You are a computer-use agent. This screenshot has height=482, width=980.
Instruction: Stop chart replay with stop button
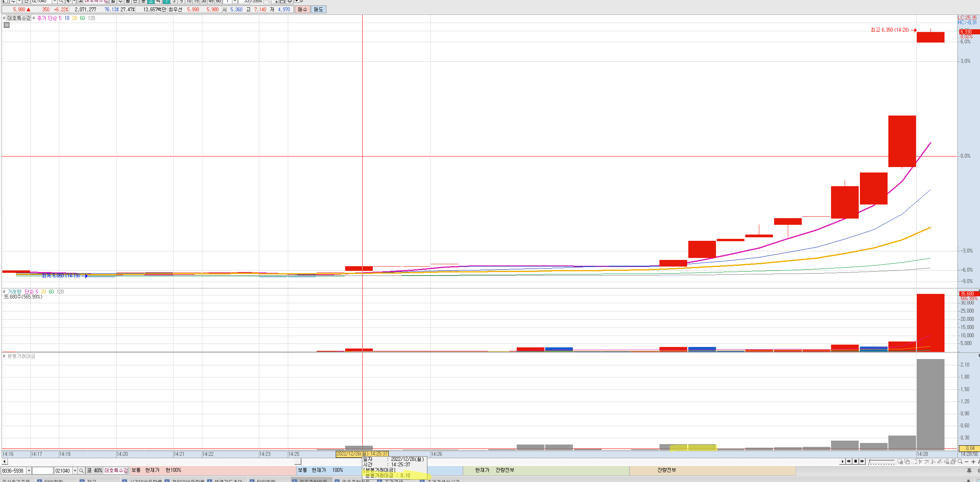pyautogui.click(x=856, y=461)
